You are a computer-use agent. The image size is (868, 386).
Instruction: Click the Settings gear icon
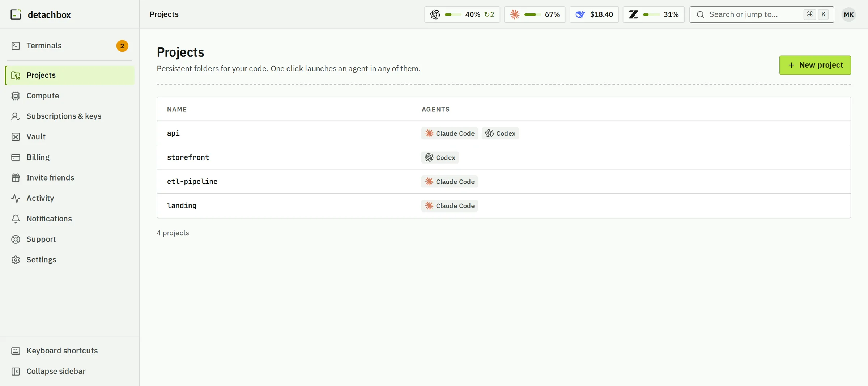(x=16, y=260)
